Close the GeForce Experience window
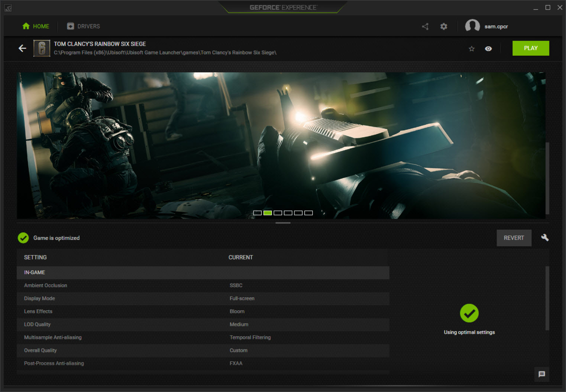Viewport: 566px width, 392px height. (560, 7)
